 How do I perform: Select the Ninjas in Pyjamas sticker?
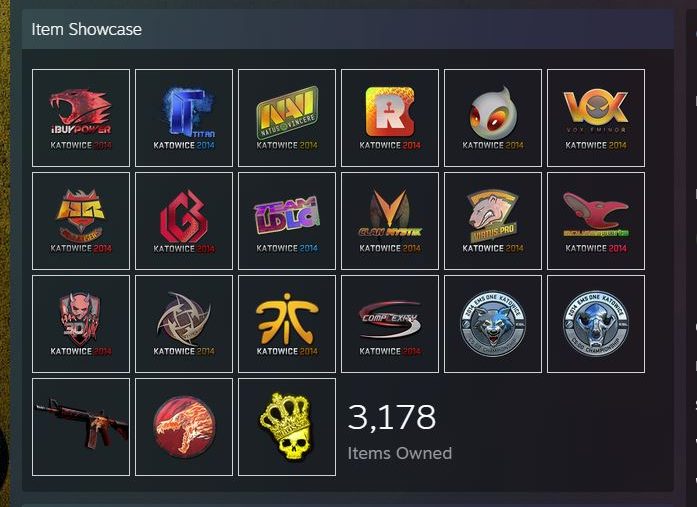(184, 324)
